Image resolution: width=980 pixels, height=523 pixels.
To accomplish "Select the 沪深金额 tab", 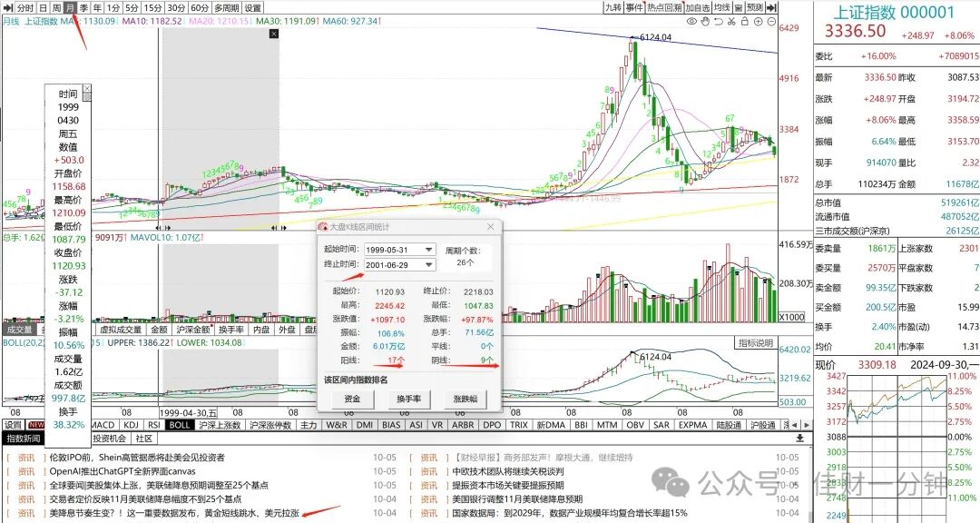I will coord(194,330).
